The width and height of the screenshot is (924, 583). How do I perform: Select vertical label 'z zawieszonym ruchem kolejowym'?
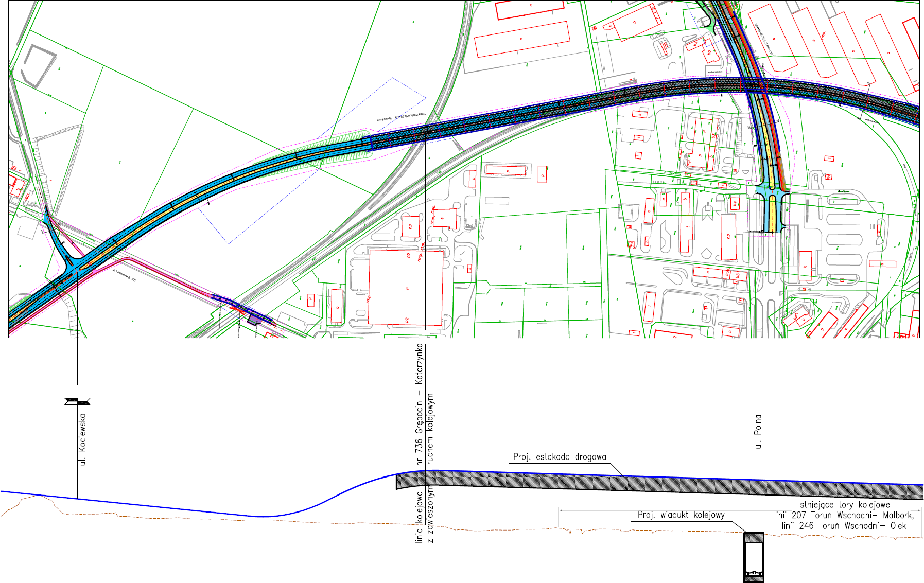430,468
